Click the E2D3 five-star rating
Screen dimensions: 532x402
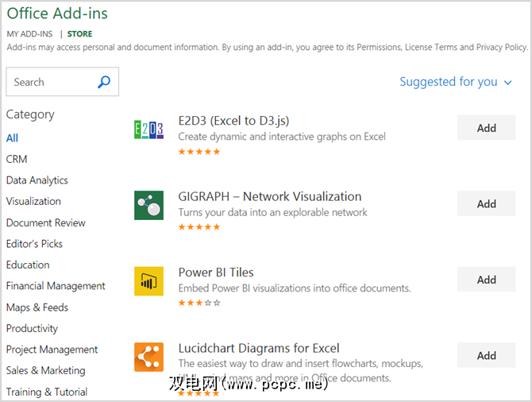tap(199, 151)
